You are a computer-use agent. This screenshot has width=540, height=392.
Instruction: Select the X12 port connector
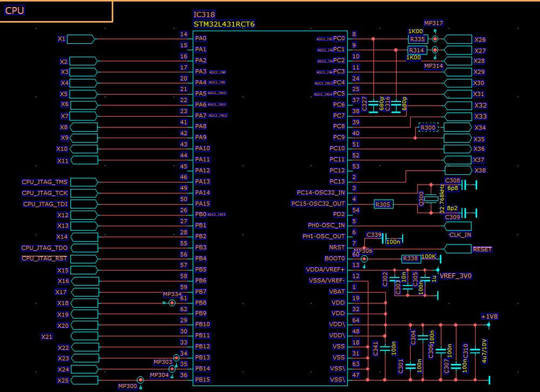click(84, 215)
